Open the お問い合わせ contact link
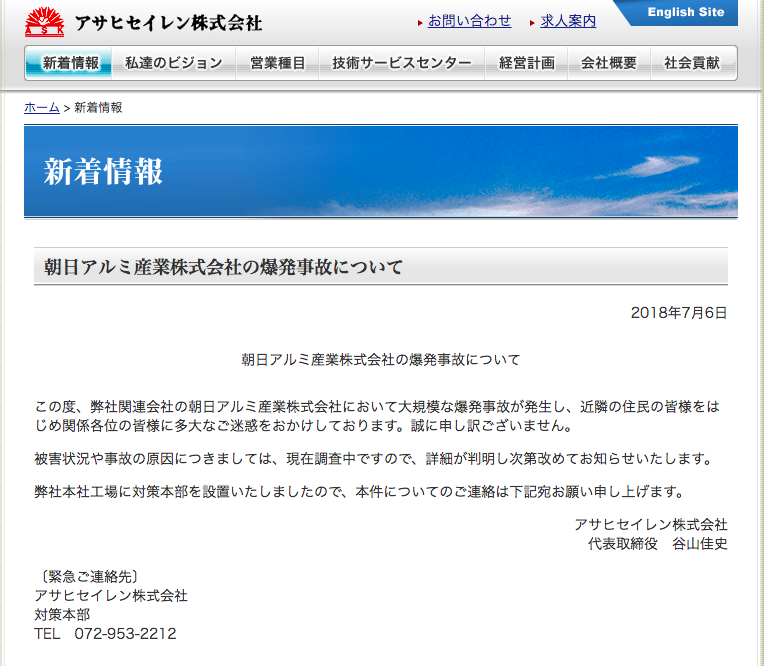764x666 pixels. pyautogui.click(x=470, y=21)
